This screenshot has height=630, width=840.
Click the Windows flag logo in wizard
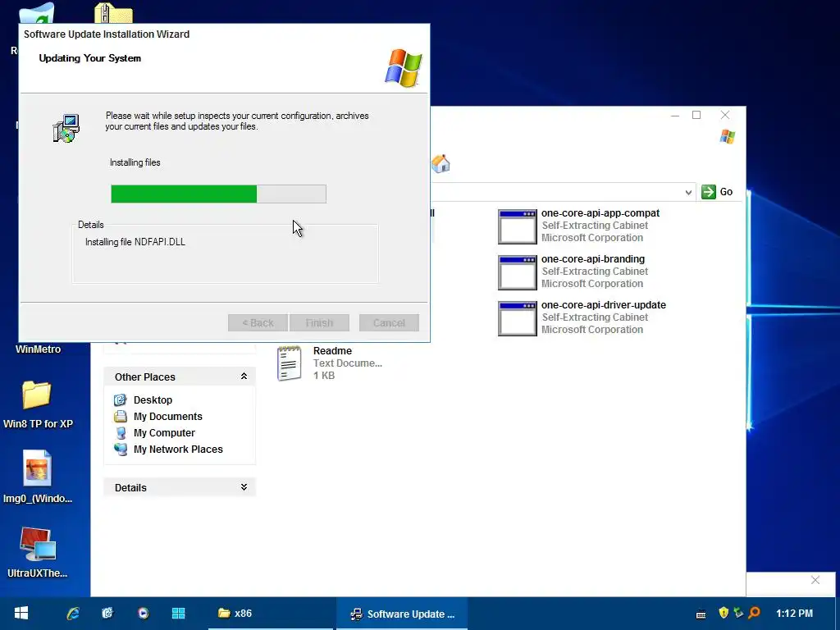click(404, 68)
